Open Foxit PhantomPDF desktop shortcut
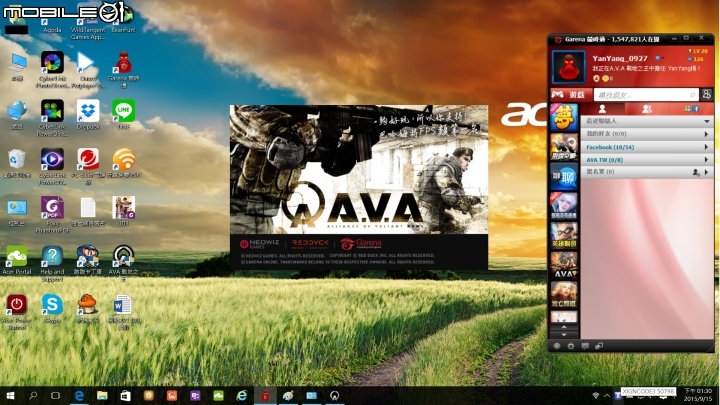The height and width of the screenshot is (405, 720). click(x=52, y=215)
